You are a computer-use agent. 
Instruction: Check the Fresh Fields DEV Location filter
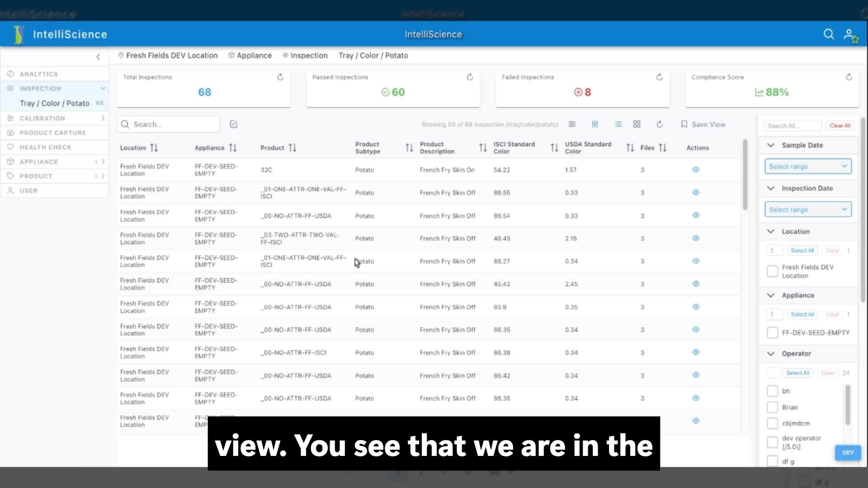(x=773, y=271)
